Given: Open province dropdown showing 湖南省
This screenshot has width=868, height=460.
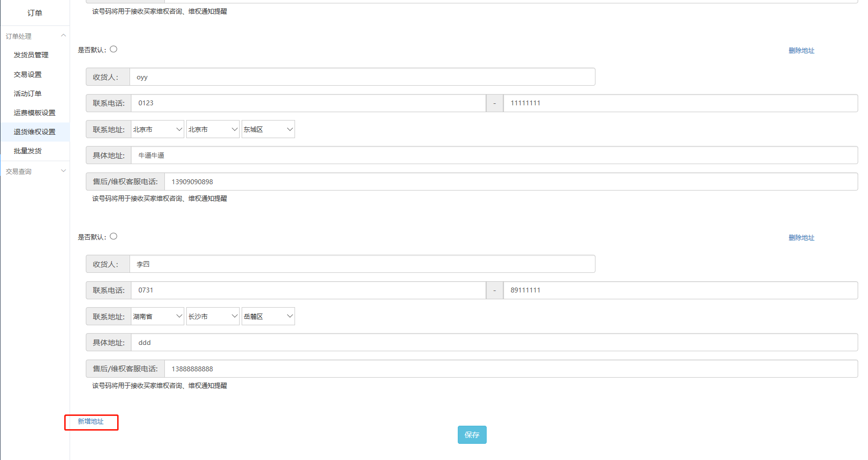Looking at the screenshot, I should [x=158, y=316].
